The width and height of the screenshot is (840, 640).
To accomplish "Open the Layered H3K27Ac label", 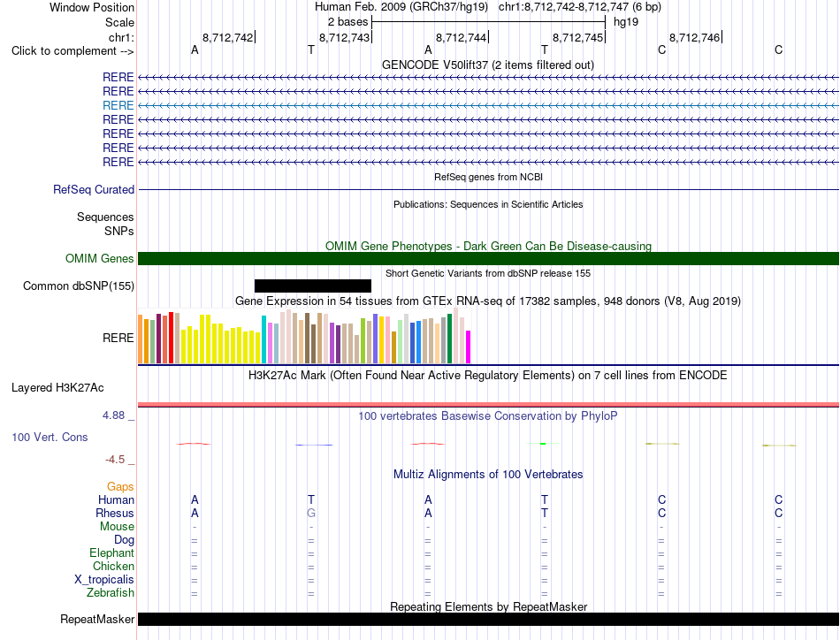I will [57, 388].
